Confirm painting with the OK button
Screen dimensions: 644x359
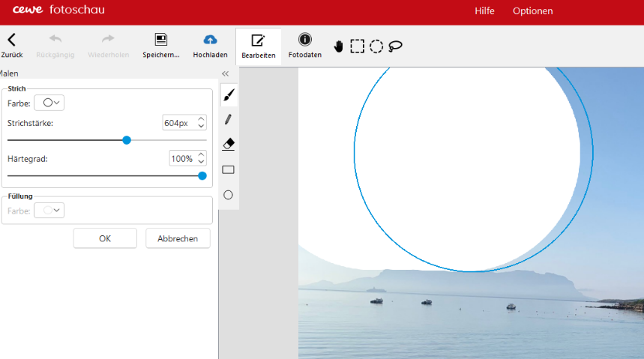pyautogui.click(x=105, y=238)
